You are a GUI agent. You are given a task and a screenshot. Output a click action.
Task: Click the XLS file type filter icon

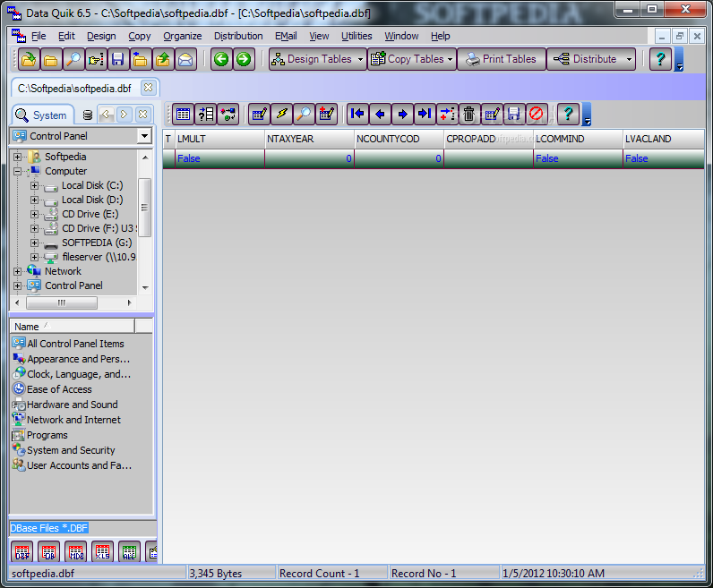[103, 551]
